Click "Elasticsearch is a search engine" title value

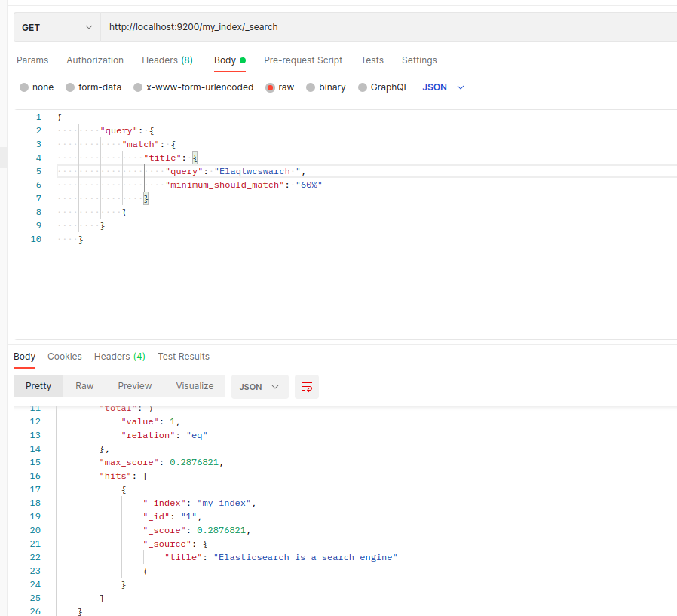tap(305, 557)
